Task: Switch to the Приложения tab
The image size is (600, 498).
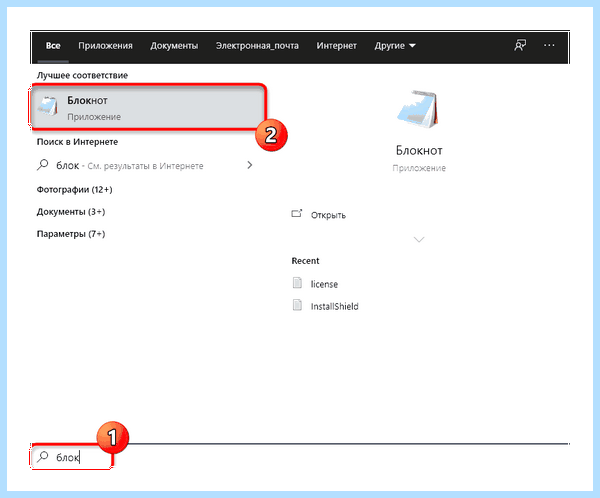Action: 105,46
